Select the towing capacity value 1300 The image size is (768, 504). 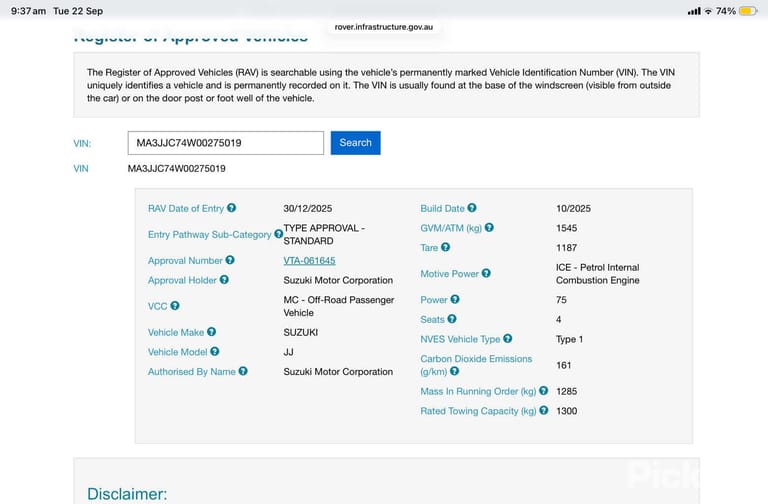pyautogui.click(x=567, y=410)
